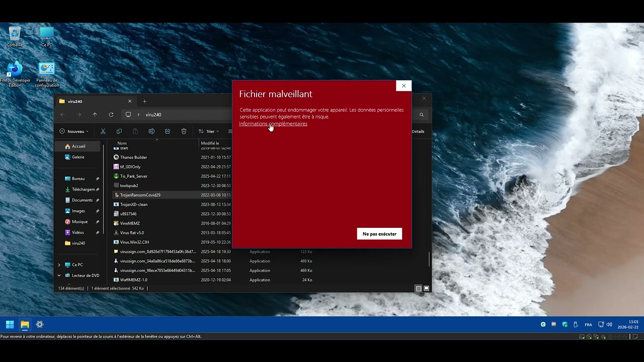Image resolution: width=644 pixels, height=362 pixels.
Task: Select the Tis_Park_Server file
Action: 133,176
